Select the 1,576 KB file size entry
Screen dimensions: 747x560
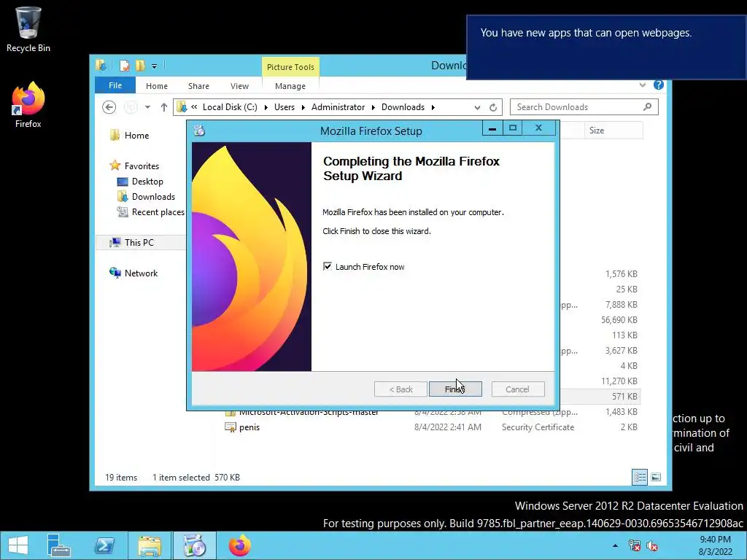[x=622, y=274]
